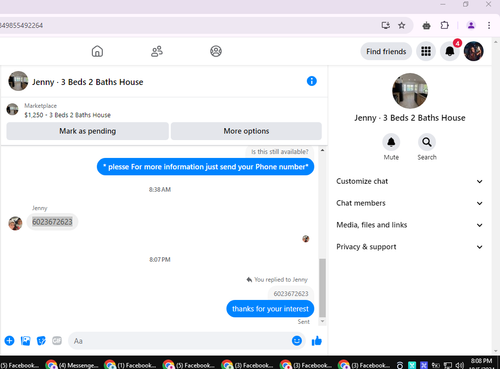Image resolution: width=500 pixels, height=369 pixels.
Task: Open the notifications bell with badge
Action: pos(450,51)
